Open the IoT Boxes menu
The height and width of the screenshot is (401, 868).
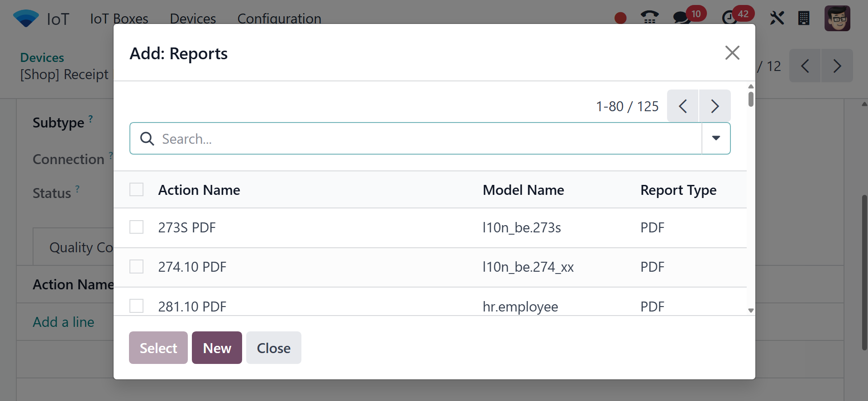119,19
